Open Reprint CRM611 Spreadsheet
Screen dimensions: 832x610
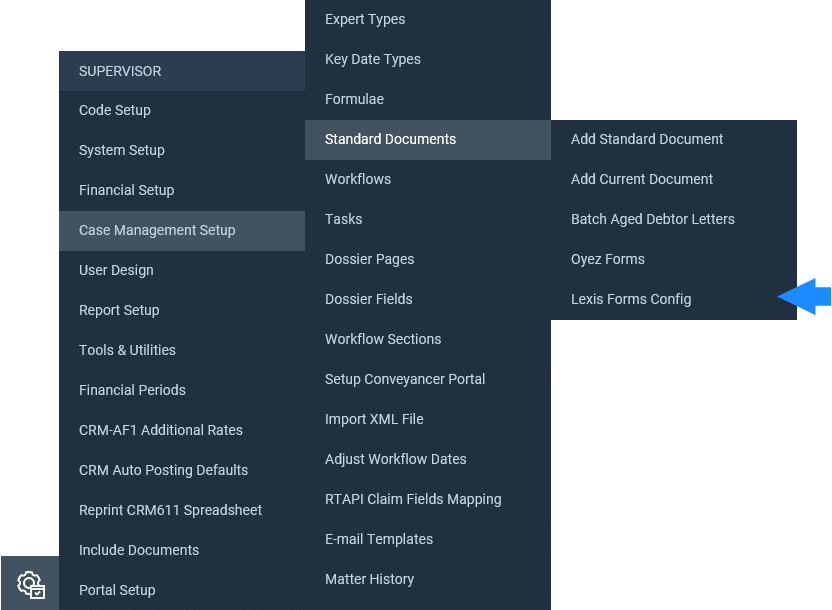point(182,510)
